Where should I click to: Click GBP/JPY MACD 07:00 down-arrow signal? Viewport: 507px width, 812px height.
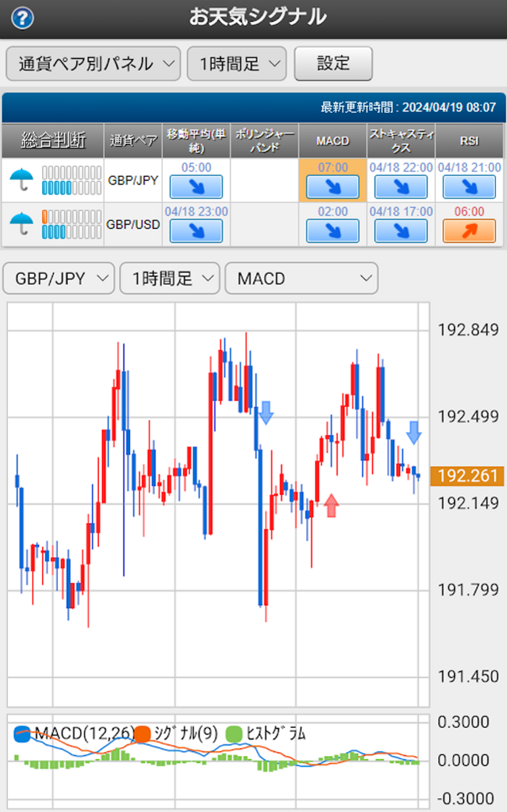[332, 187]
